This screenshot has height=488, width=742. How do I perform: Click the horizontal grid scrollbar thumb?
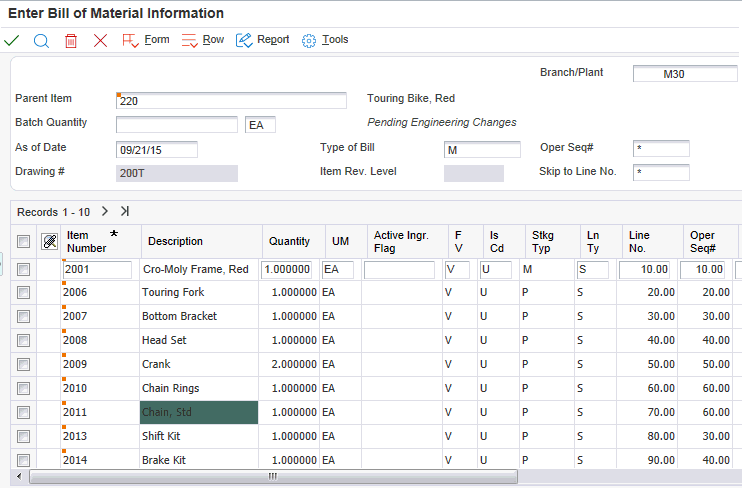[x=274, y=476]
